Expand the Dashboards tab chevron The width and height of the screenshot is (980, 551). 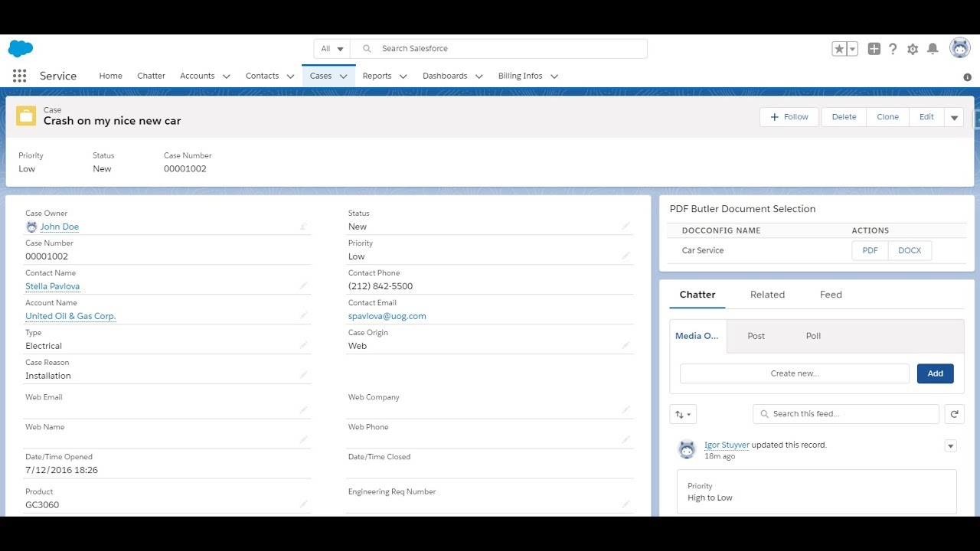pos(479,77)
